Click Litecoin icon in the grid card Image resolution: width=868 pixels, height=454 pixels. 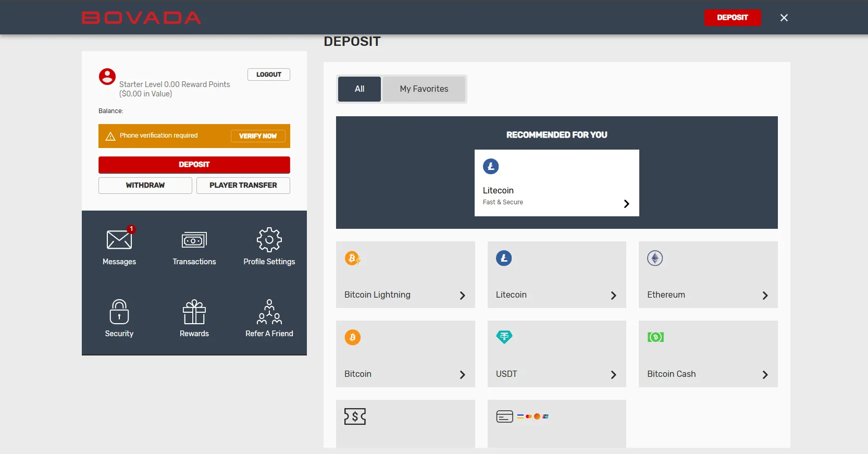[x=504, y=258]
